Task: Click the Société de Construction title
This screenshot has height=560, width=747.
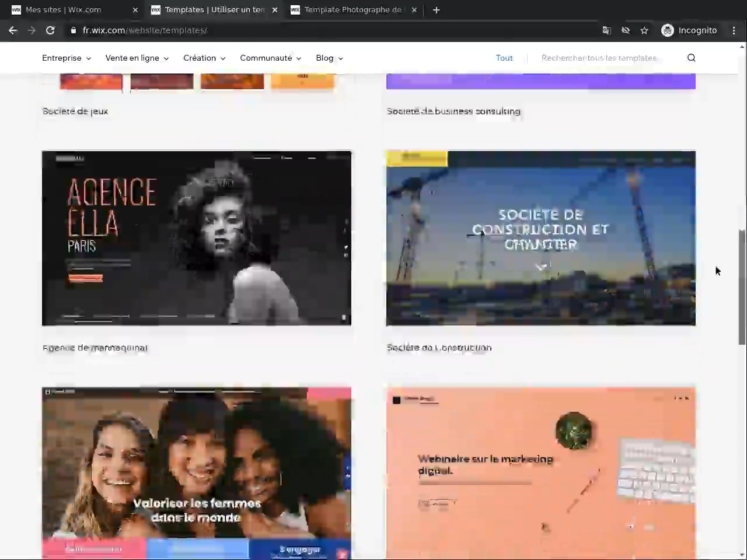Action: pos(439,348)
